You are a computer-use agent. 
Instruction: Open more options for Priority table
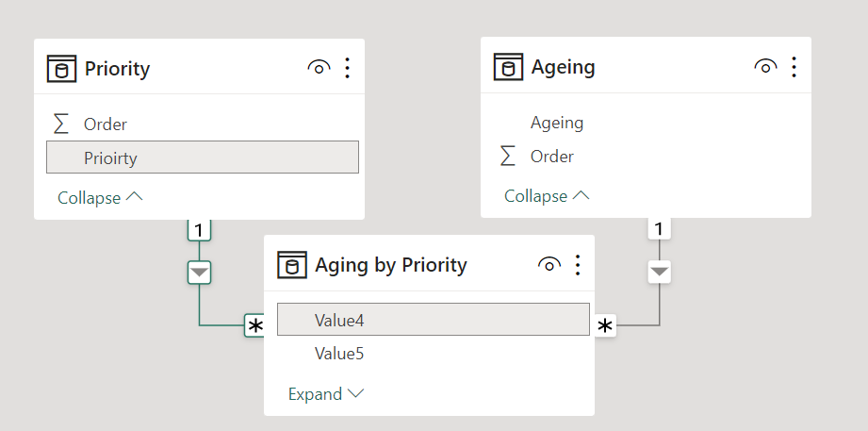347,68
